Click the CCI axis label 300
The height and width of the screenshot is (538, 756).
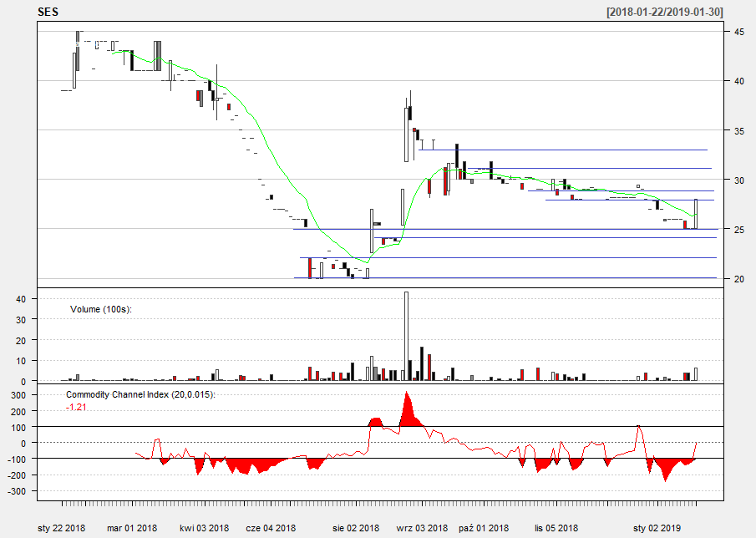point(18,395)
